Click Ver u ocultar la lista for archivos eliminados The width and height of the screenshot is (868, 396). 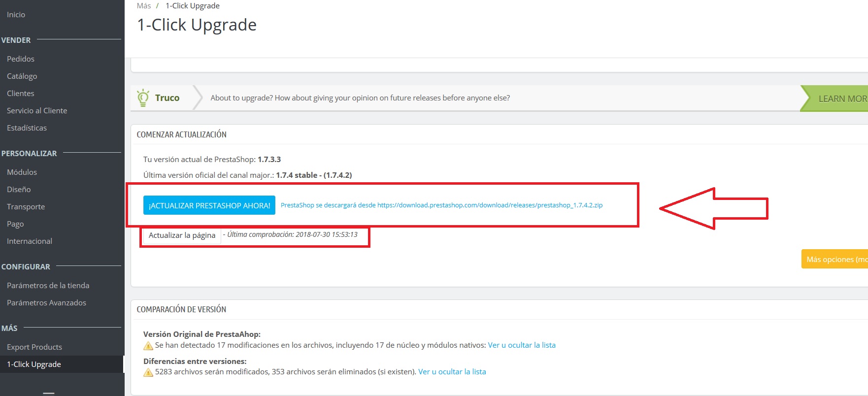pos(452,372)
